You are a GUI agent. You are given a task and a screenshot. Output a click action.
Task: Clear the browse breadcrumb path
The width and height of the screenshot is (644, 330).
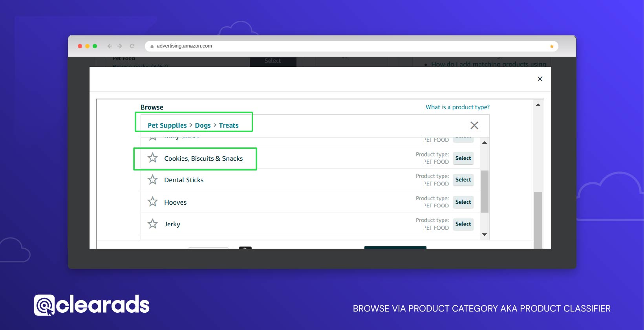[474, 125]
